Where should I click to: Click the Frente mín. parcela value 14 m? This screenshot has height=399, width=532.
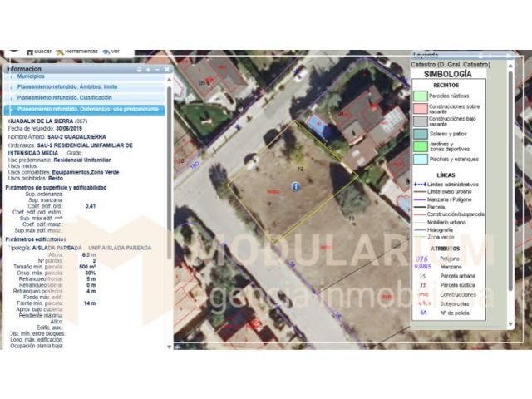[90, 303]
